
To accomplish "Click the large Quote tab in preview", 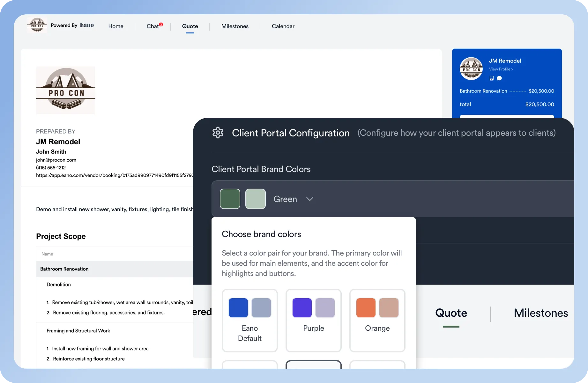I will [451, 313].
